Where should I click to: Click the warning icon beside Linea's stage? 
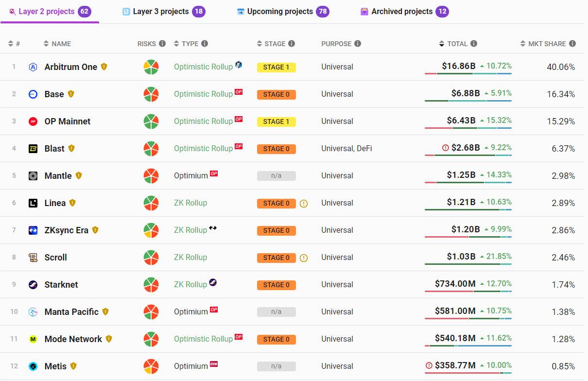click(x=304, y=204)
